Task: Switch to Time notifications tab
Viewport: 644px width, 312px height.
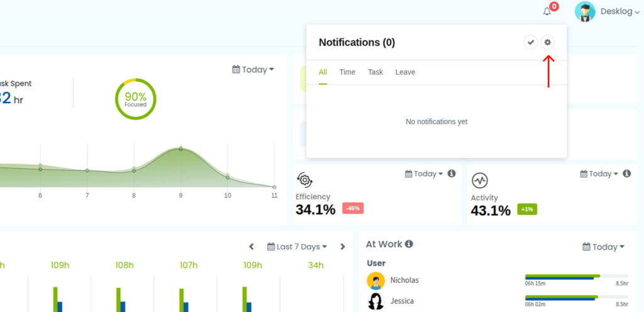Action: click(x=347, y=72)
